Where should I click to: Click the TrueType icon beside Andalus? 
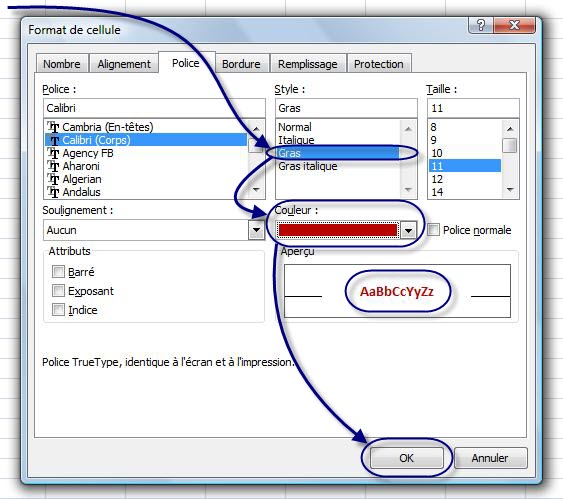click(53, 192)
